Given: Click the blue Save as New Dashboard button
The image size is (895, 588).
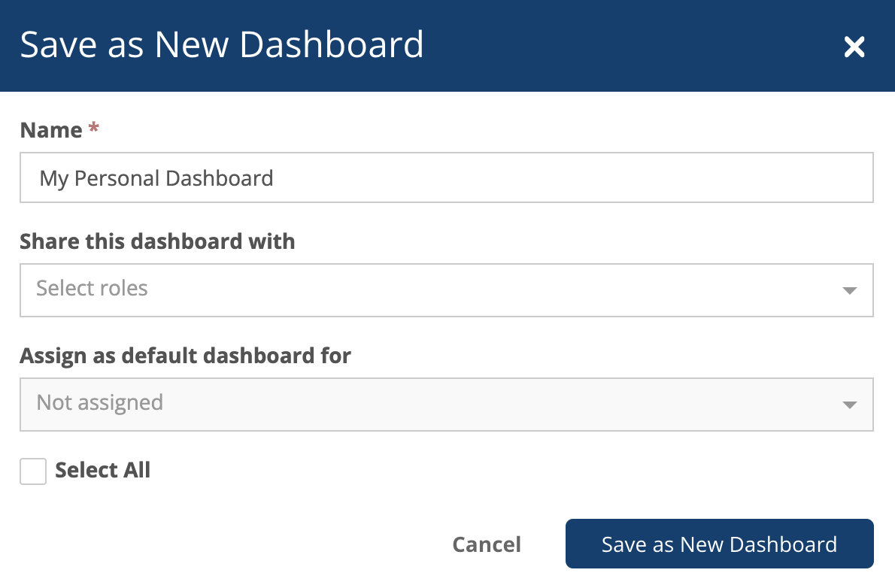Looking at the screenshot, I should coord(719,544).
